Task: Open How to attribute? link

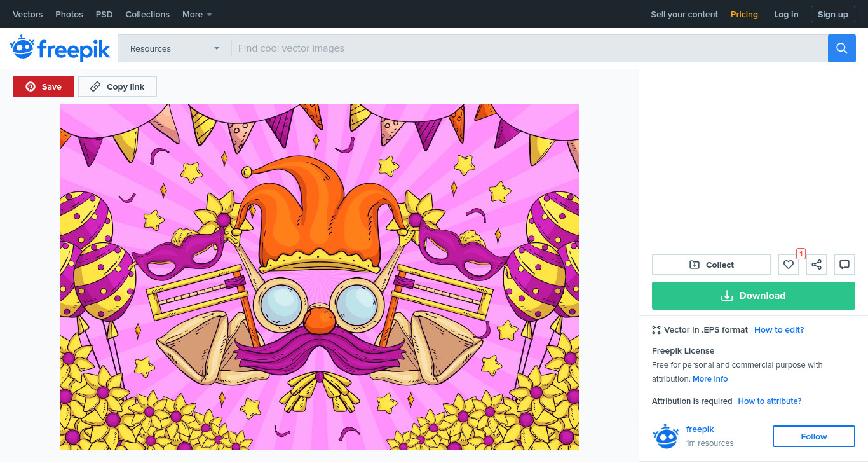Action: pyautogui.click(x=770, y=401)
